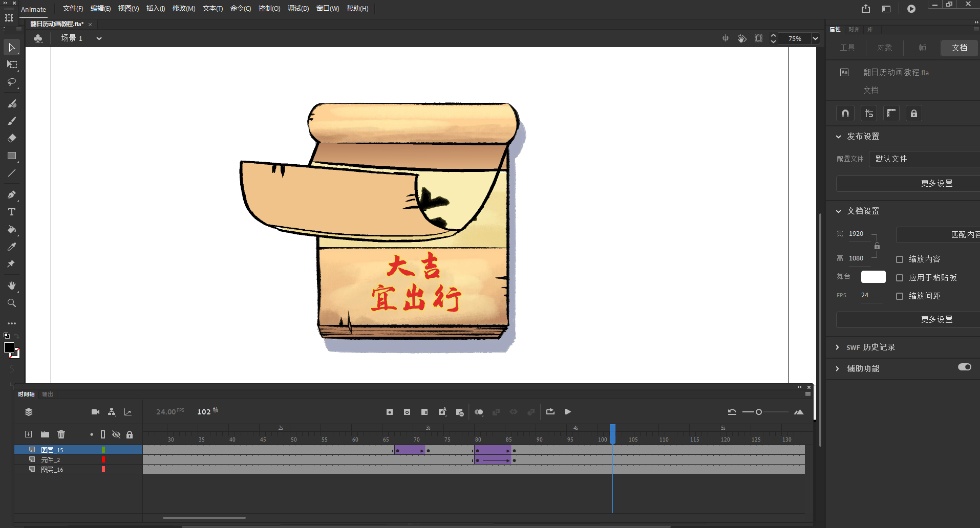Viewport: 980px width, 528px height.
Task: Select the Asset Warp pin tool
Action: point(12,264)
